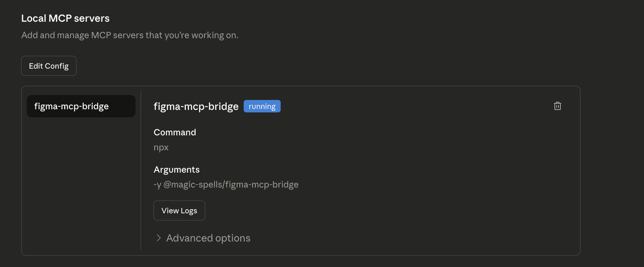Image resolution: width=644 pixels, height=267 pixels.
Task: Click the word Config on Edit Config button
Action: point(57,66)
